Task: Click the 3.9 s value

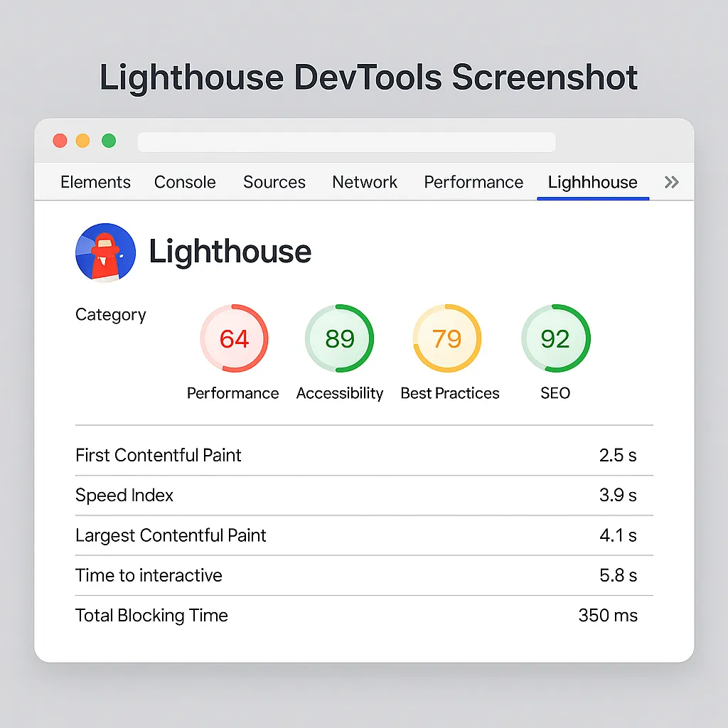Action: point(618,495)
